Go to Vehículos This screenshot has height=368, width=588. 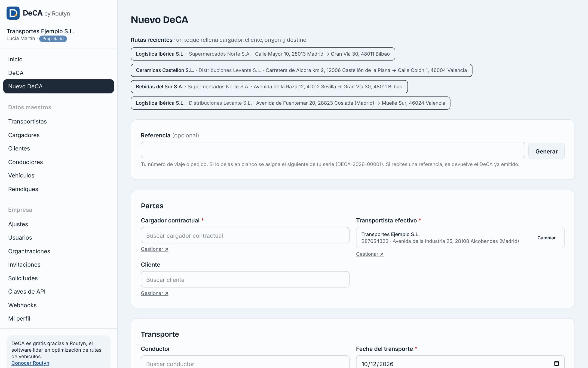tap(59, 176)
